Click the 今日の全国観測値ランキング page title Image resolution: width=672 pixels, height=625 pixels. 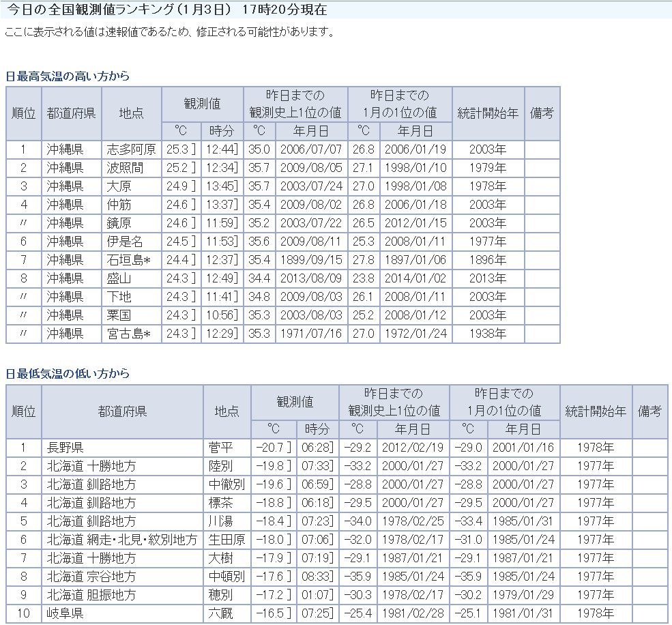171,10
